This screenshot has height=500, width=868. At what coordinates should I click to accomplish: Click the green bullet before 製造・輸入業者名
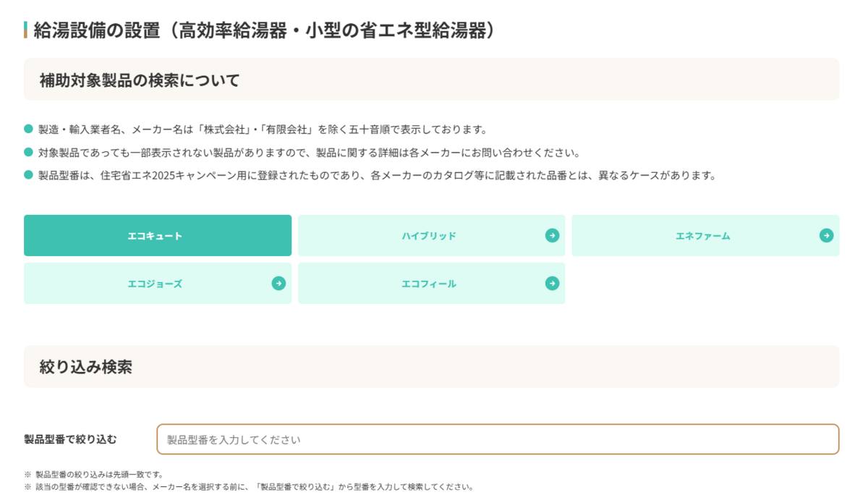coord(29,129)
